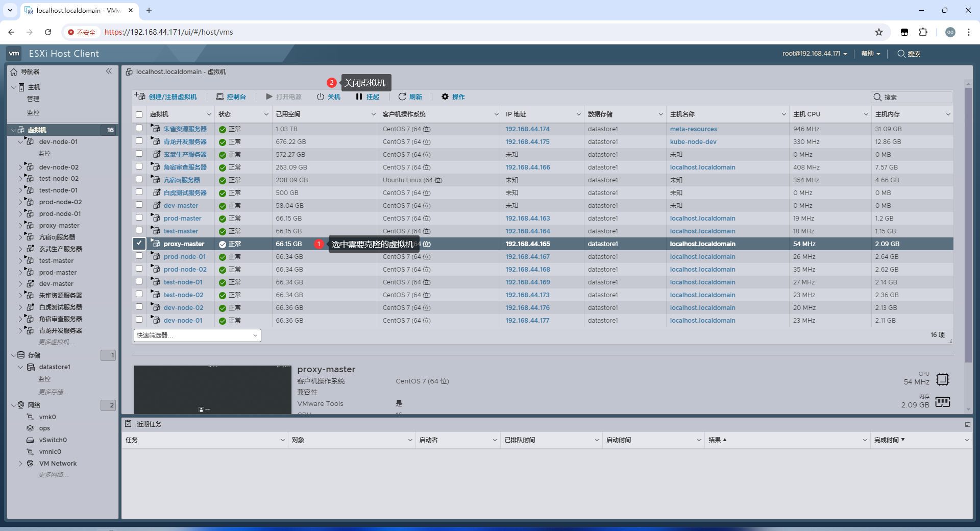Collapse the dev-node-01 tree node
The image size is (980, 531).
coord(20,142)
